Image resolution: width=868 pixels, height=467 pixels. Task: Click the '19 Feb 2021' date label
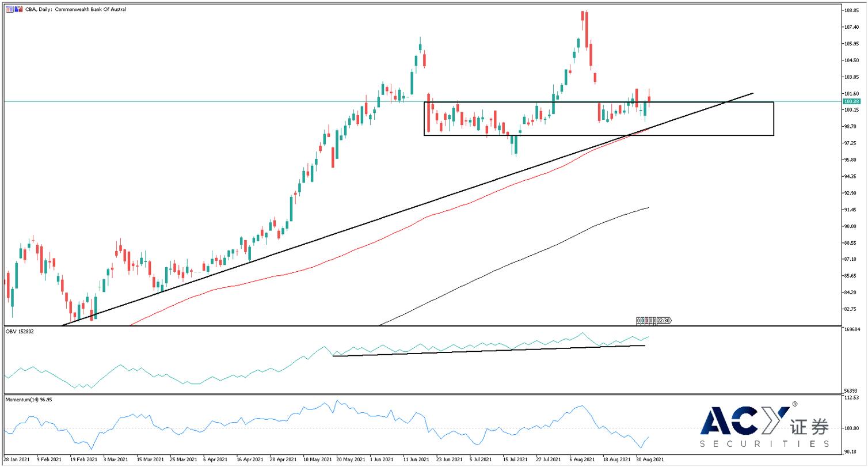click(x=84, y=460)
